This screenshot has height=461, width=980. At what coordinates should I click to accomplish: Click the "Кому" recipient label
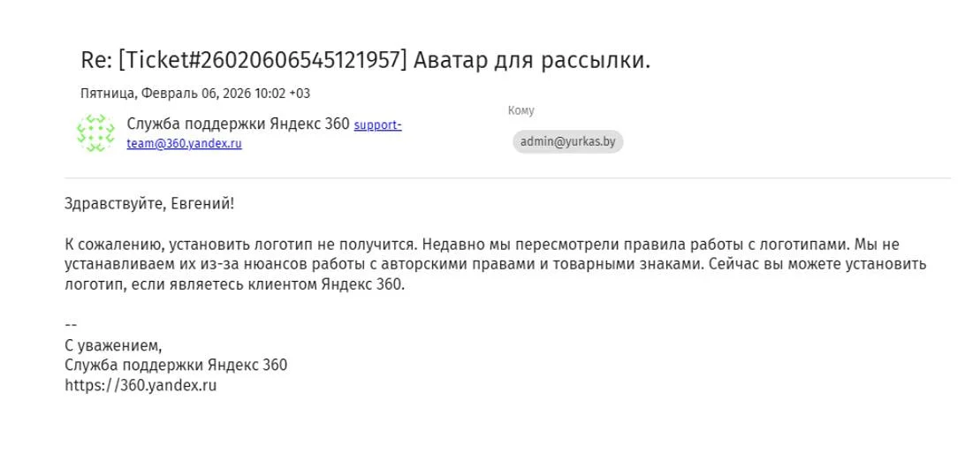[x=521, y=110]
